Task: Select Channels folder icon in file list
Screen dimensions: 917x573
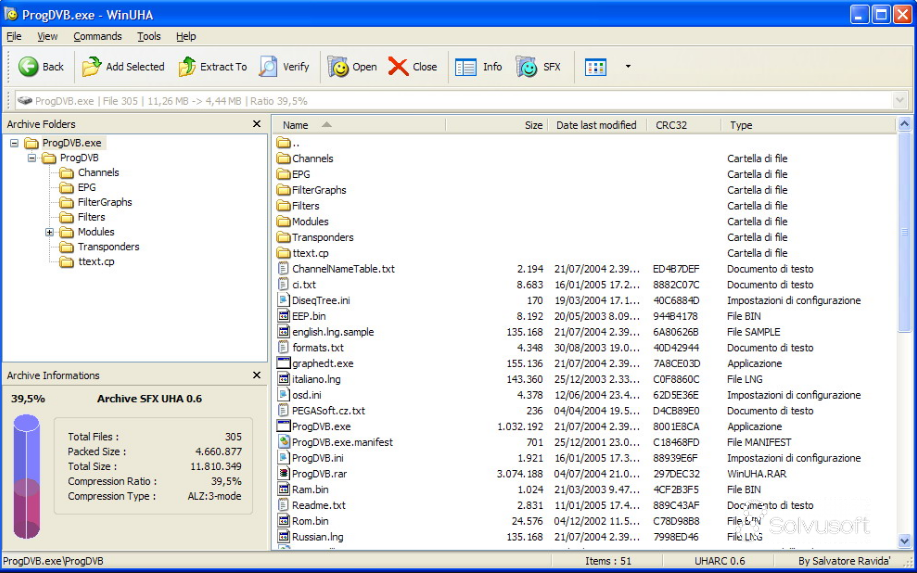Action: (284, 158)
